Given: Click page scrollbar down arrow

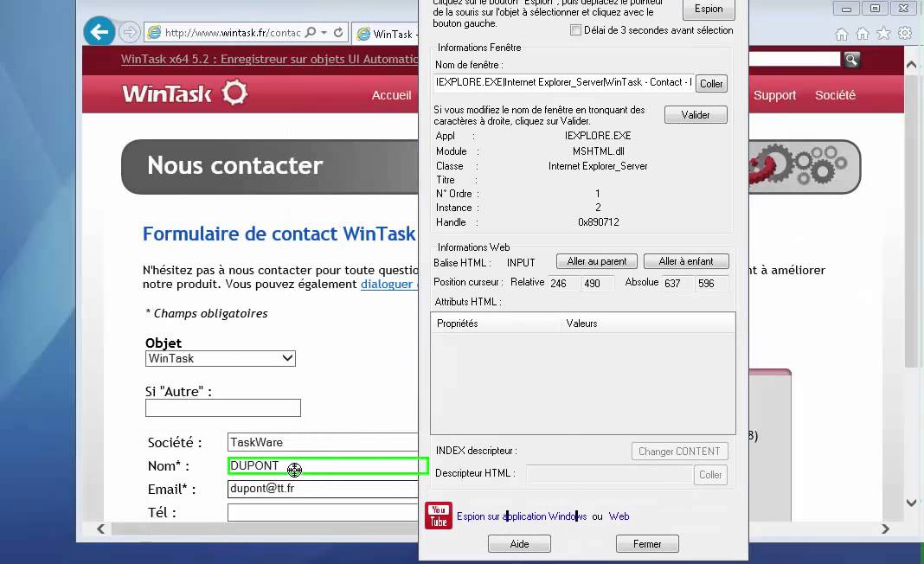Looking at the screenshot, I should pos(911,503).
